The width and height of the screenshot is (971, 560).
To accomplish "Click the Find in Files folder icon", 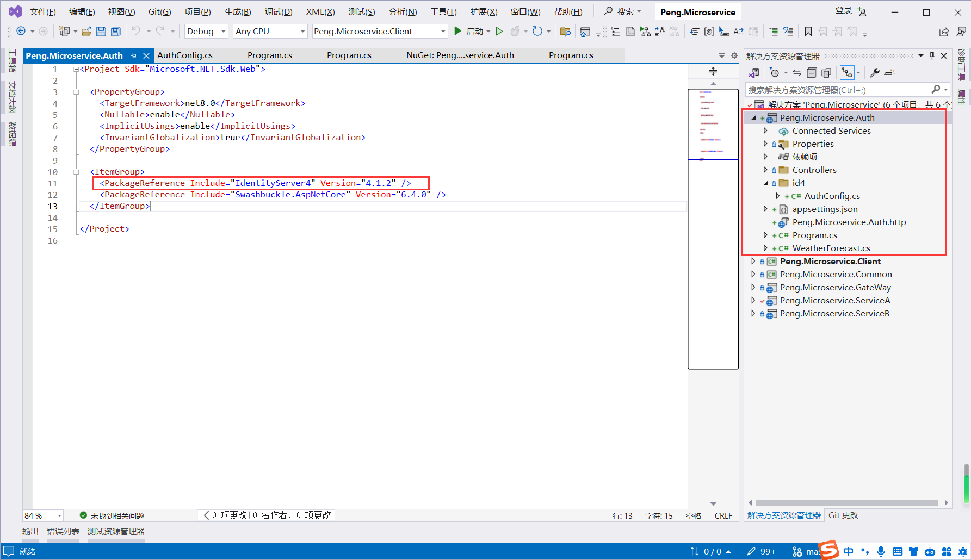I will coord(565,32).
